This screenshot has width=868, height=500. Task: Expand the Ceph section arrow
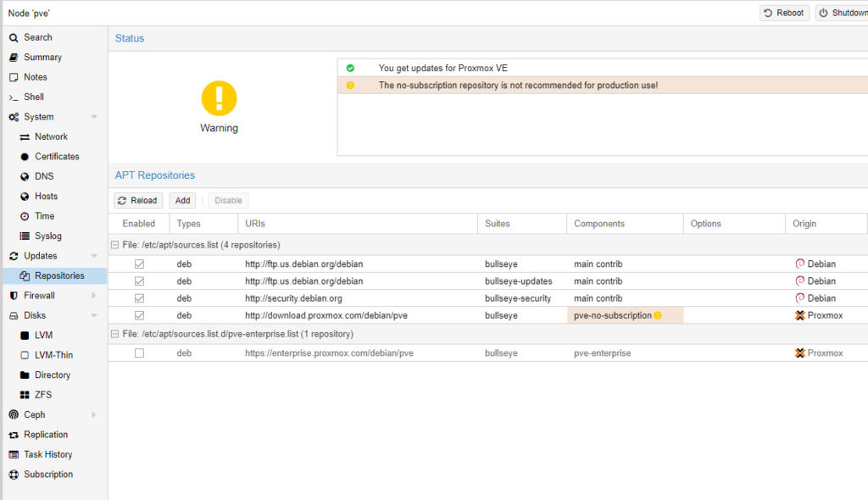[x=94, y=414]
